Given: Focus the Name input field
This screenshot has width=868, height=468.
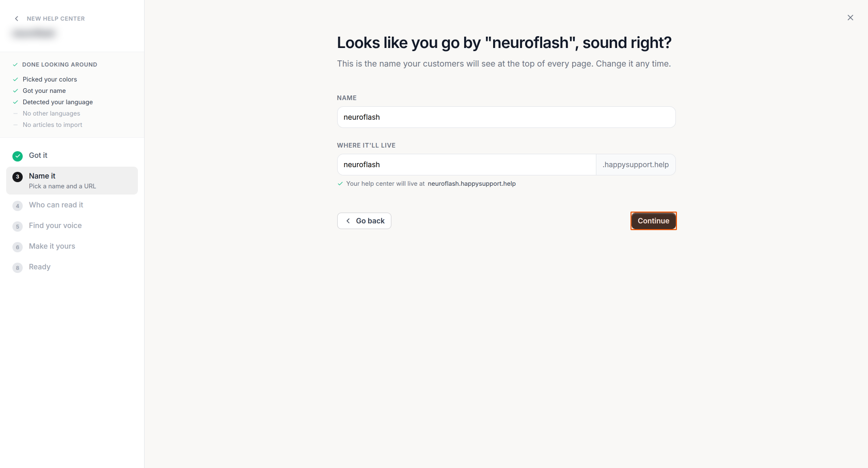Looking at the screenshot, I should click(506, 117).
